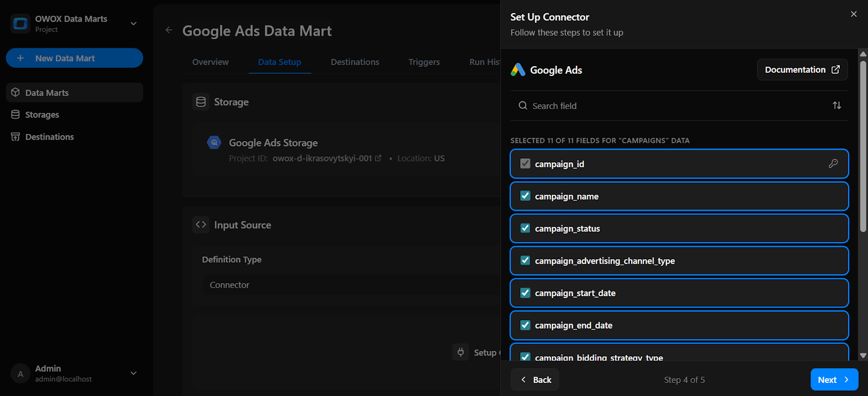This screenshot has width=868, height=396.
Task: Click the Input Source code brackets icon
Action: pos(201,225)
